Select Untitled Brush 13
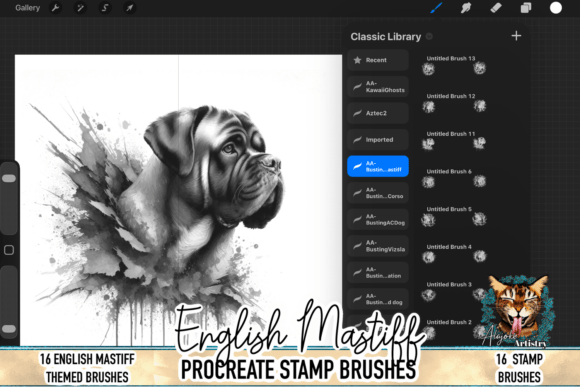This screenshot has height=387, width=580. 454,65
